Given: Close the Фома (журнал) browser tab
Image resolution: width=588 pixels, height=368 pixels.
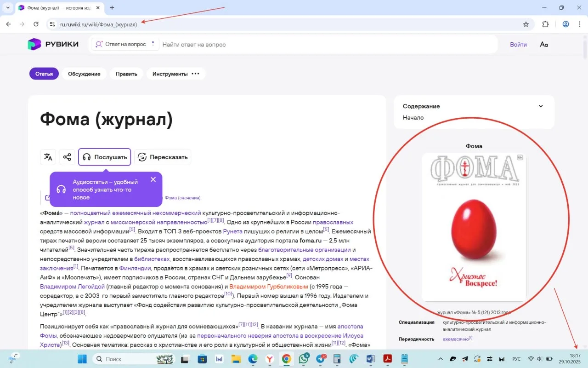Looking at the screenshot, I should tap(98, 8).
